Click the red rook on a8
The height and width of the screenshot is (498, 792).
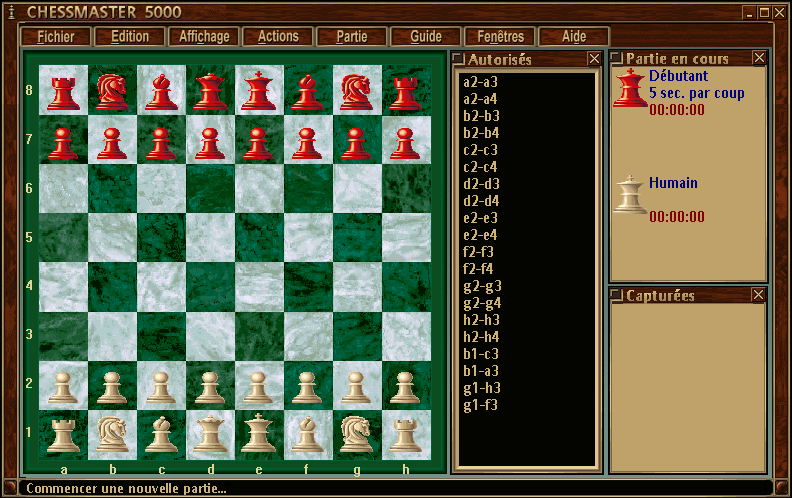63,93
